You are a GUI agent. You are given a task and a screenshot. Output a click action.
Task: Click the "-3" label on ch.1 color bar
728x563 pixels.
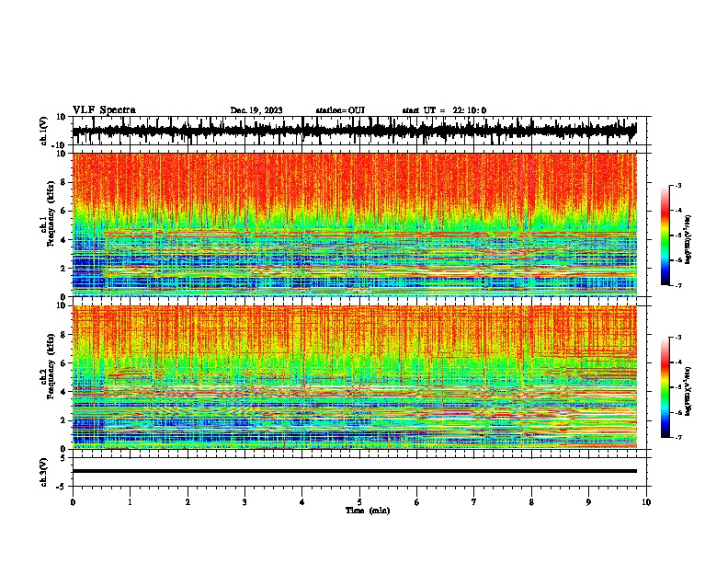(678, 186)
